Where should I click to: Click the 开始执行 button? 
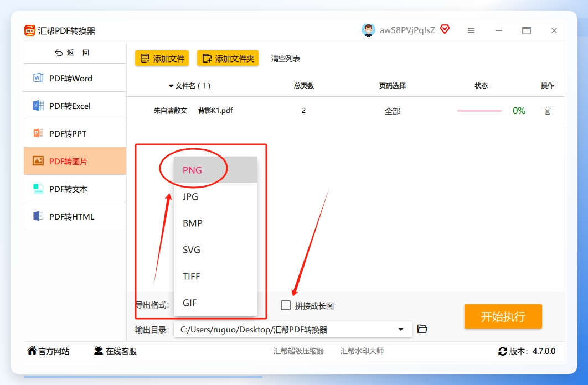click(x=503, y=316)
